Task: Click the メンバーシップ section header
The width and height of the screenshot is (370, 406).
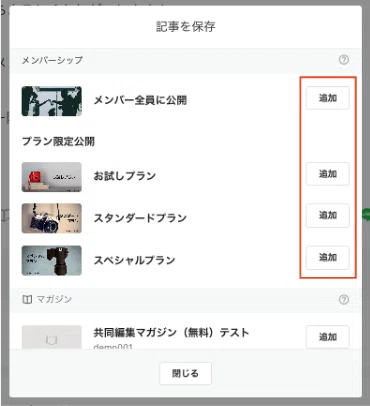Action: tap(52, 60)
